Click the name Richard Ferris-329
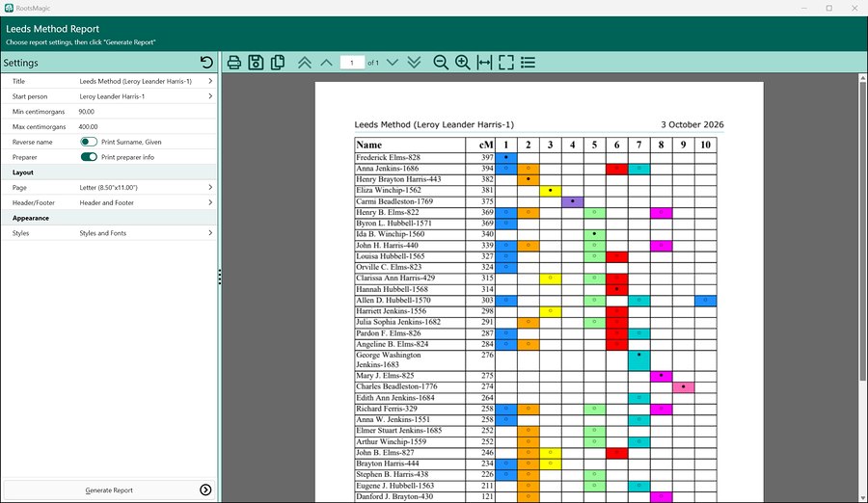This screenshot has width=868, height=503. click(387, 409)
